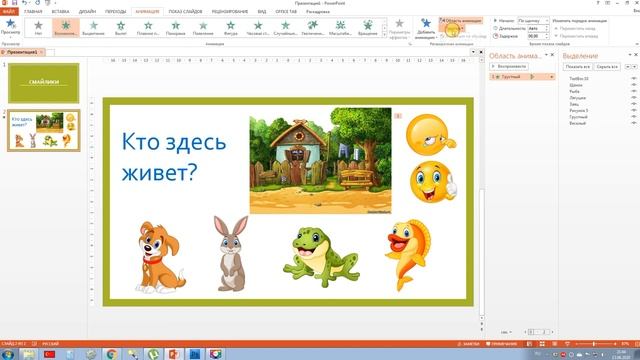Screen dimensions: 640x360
Task: Click 'Показать все' (Show All) in Selection pane
Action: coord(578,67)
